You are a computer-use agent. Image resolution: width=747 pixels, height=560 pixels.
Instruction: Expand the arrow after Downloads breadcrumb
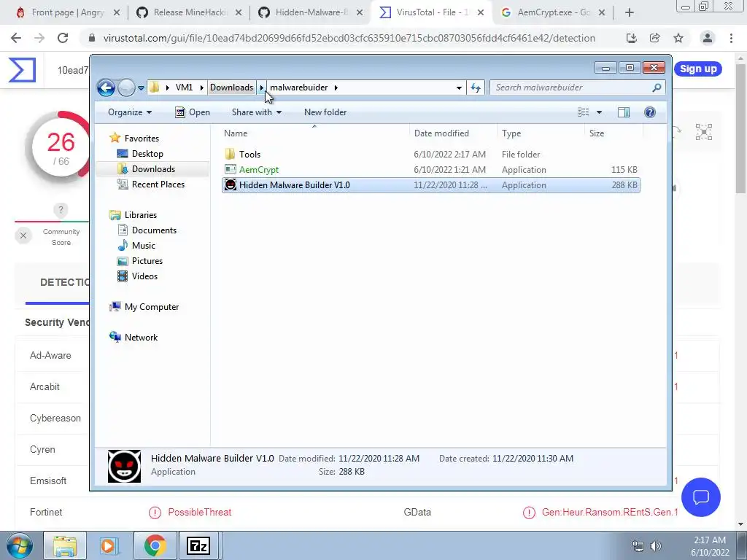click(262, 87)
